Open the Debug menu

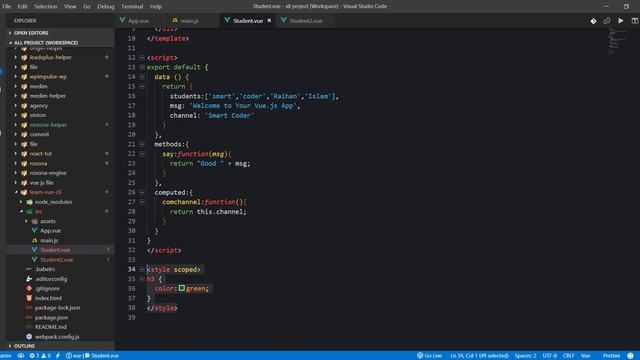pyautogui.click(x=106, y=7)
